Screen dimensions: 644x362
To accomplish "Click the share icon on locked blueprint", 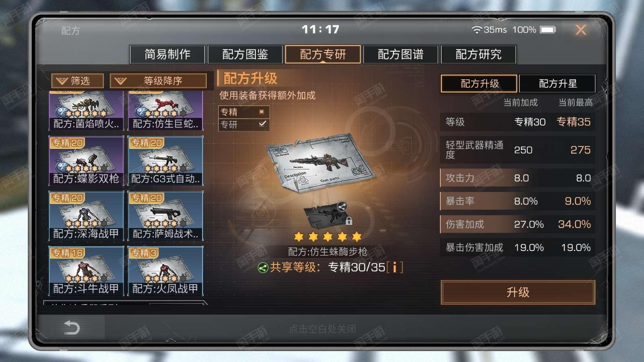I will [x=342, y=207].
